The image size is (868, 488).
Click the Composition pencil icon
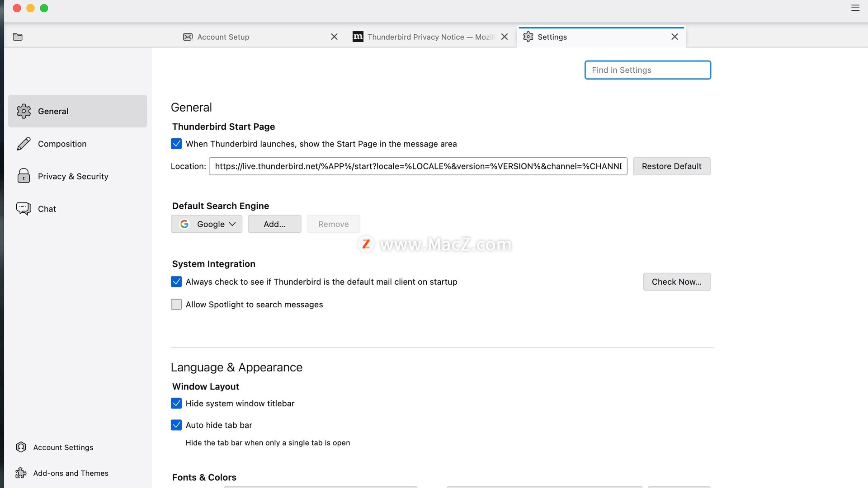[24, 144]
